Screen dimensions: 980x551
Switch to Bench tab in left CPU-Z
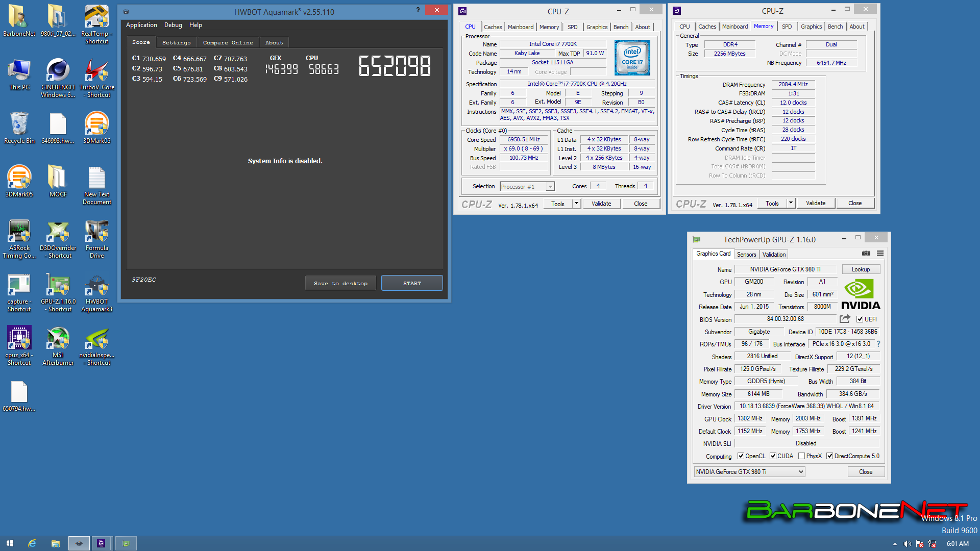pos(621,27)
